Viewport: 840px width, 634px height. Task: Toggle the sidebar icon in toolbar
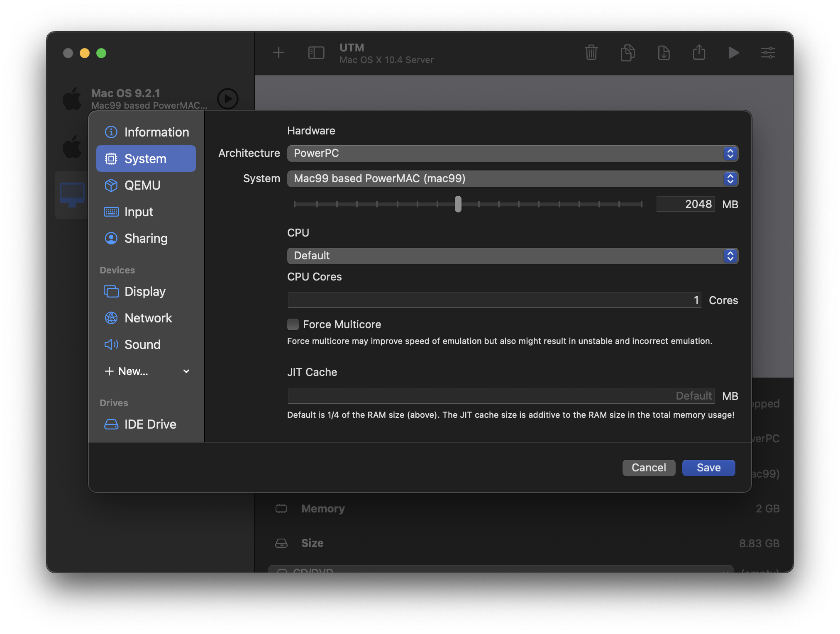tap(316, 53)
